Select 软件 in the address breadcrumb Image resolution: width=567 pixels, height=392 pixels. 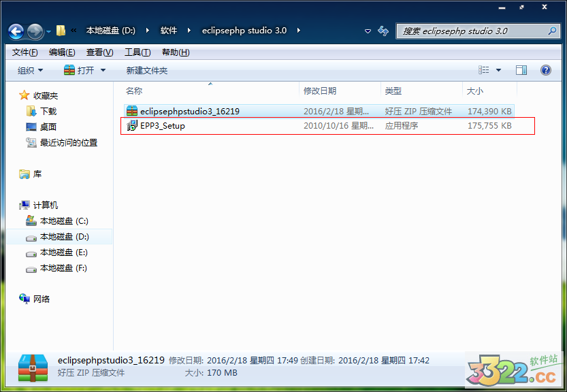click(x=169, y=31)
